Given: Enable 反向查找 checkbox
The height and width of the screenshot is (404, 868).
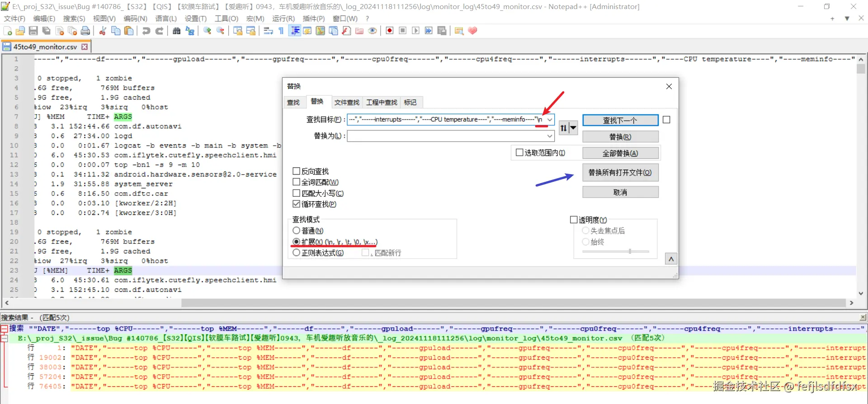Looking at the screenshot, I should click(x=297, y=171).
